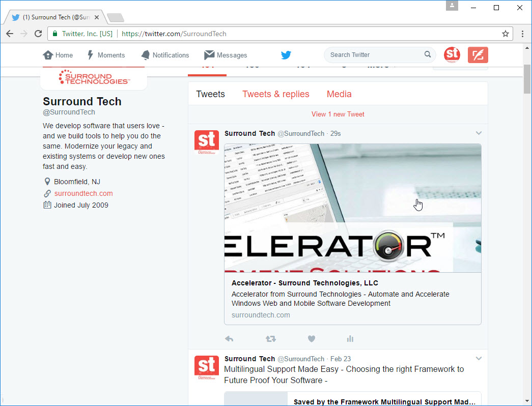The width and height of the screenshot is (532, 406).
Task: Reply to the Accelerator tweet
Action: pyautogui.click(x=229, y=339)
